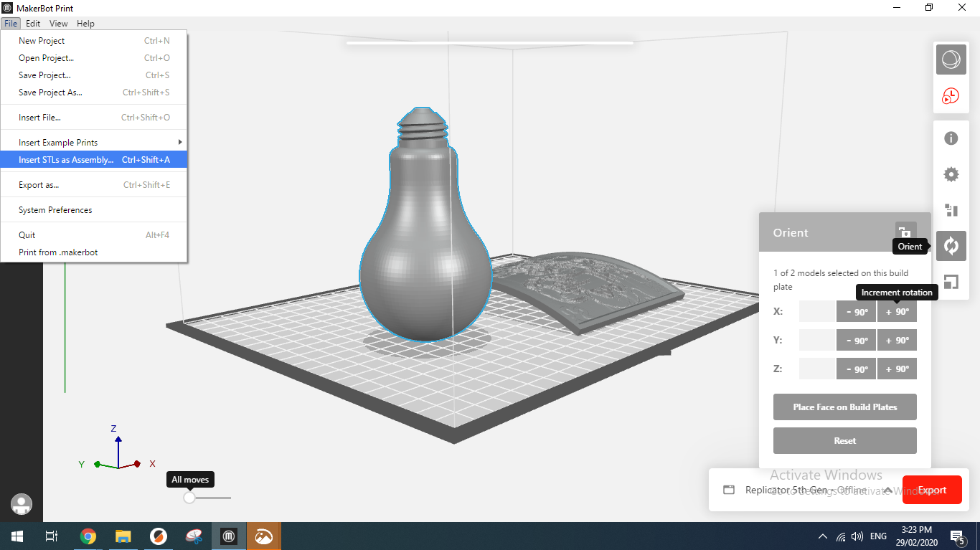Screen dimensions: 980x550
Task: Click the ENG language indicator
Action: (878, 536)
